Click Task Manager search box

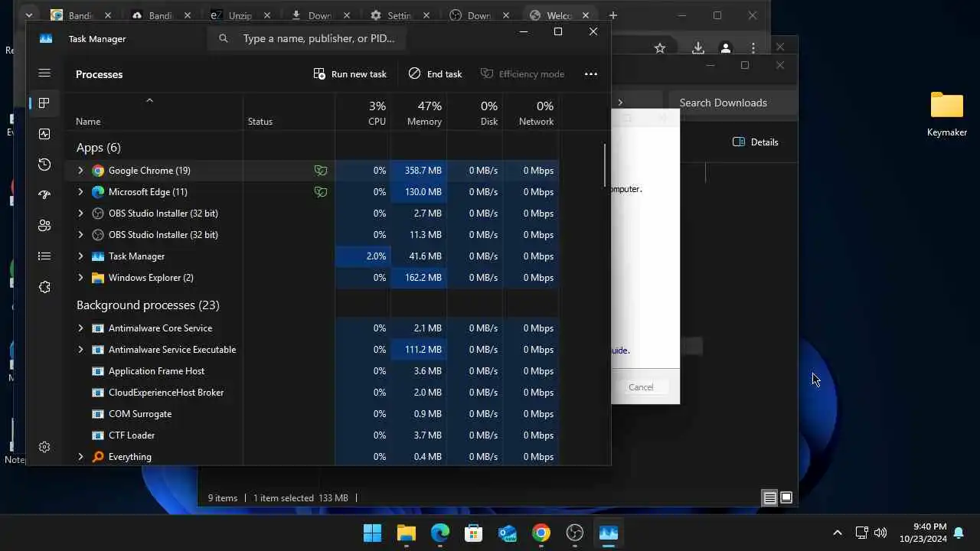click(306, 38)
